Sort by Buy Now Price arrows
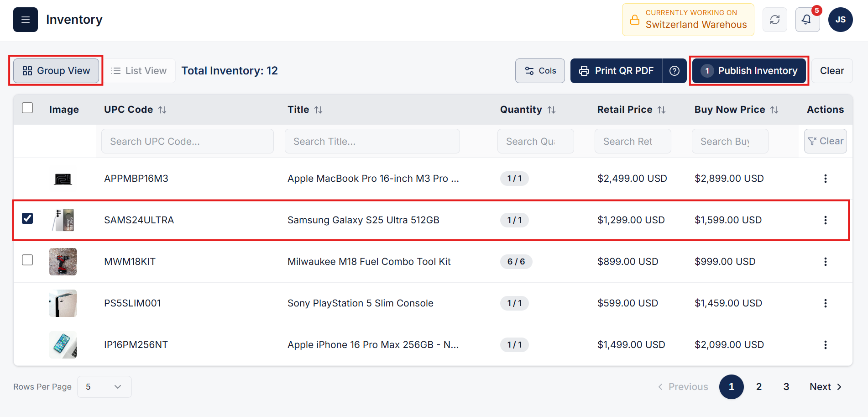868x417 pixels. [774, 110]
